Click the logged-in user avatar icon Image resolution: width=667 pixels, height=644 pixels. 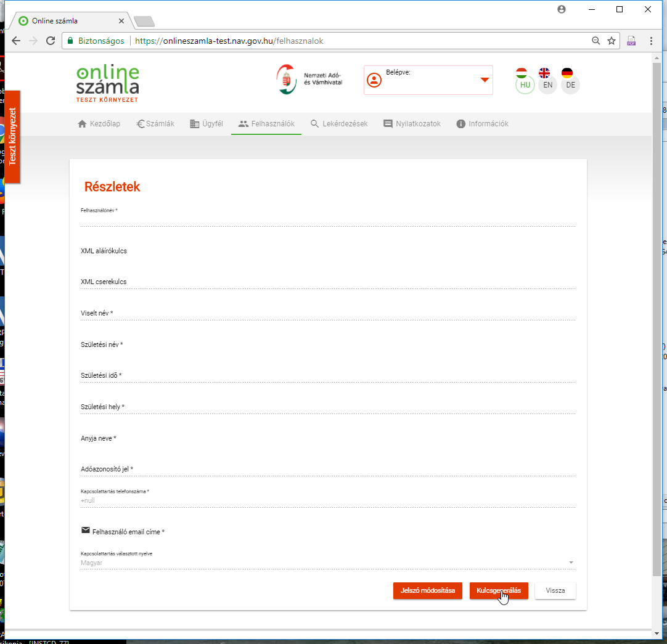point(374,80)
